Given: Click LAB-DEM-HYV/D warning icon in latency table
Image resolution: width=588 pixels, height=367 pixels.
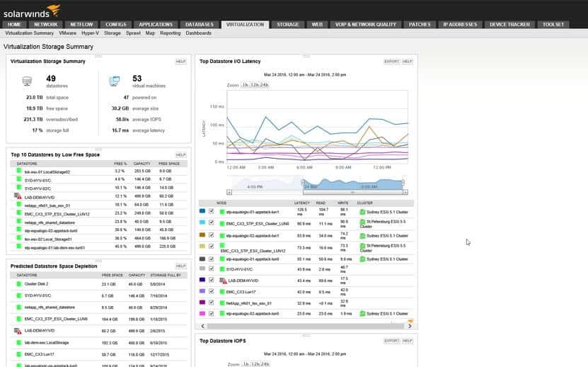Looking at the screenshot, I should (x=223, y=281).
